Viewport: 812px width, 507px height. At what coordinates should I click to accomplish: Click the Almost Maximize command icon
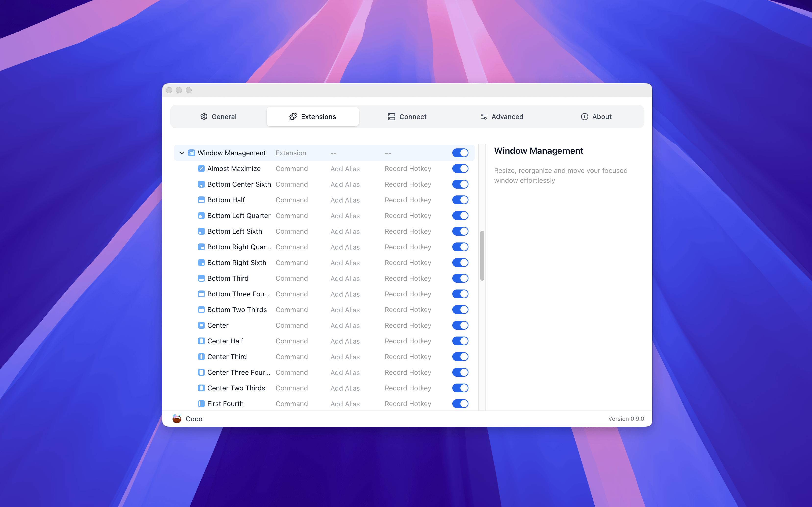pos(201,169)
